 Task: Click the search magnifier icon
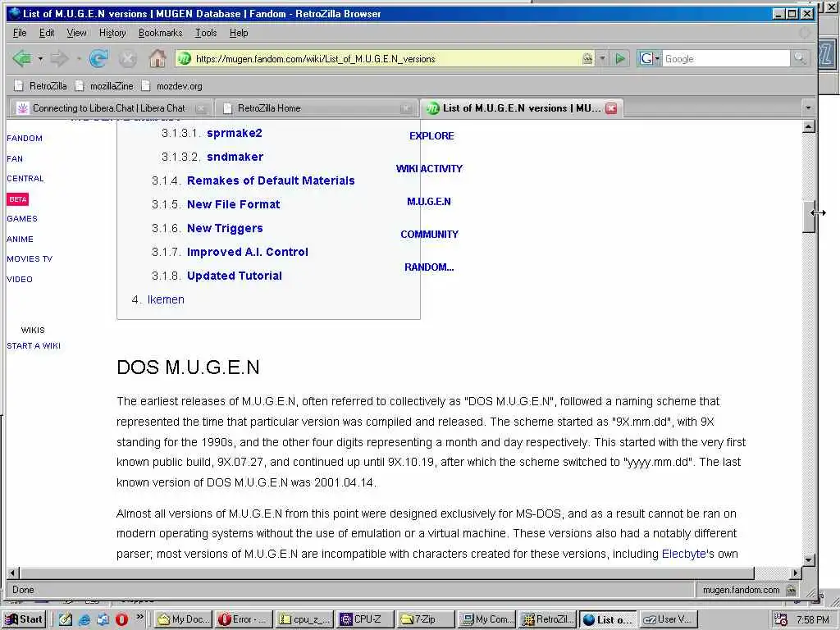tap(799, 58)
